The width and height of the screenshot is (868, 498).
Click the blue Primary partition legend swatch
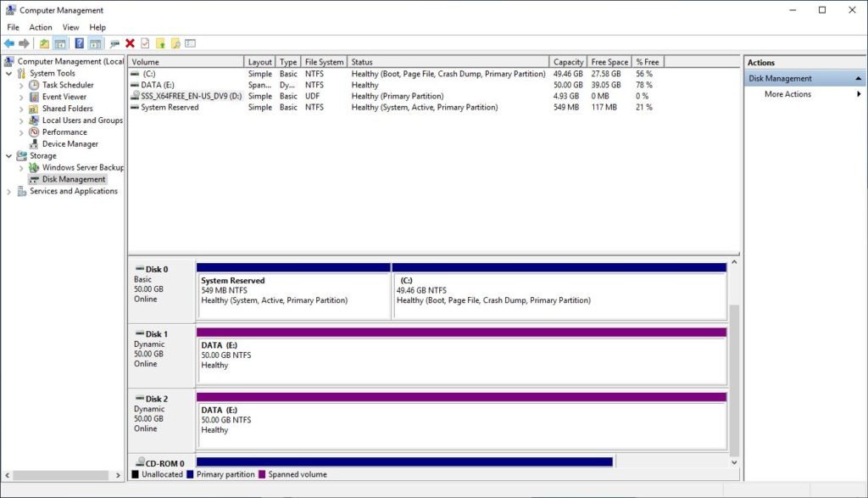point(191,474)
